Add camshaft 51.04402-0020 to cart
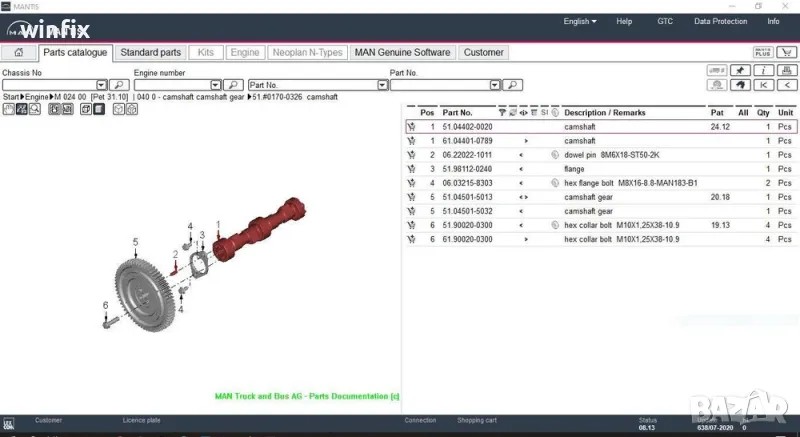This screenshot has height=437, width=800. click(411, 127)
